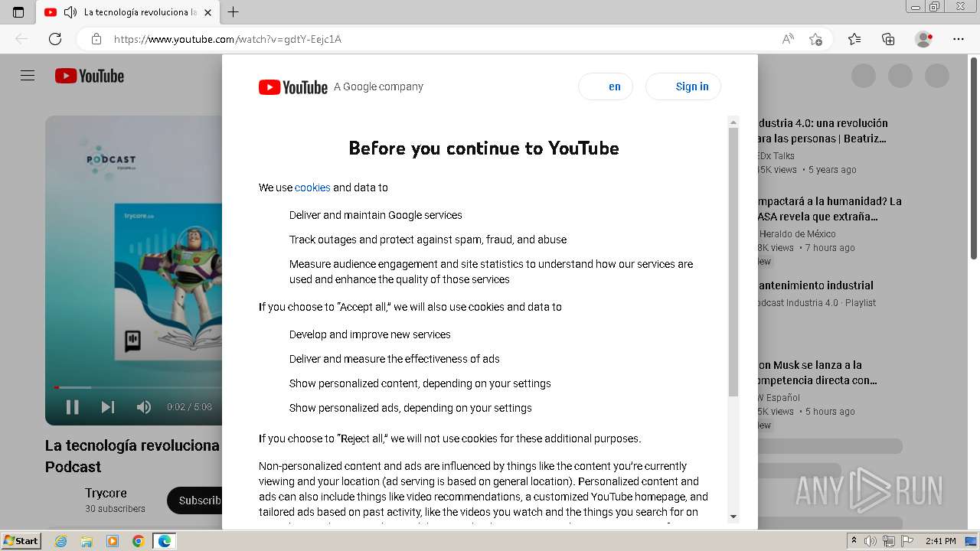The width and height of the screenshot is (980, 551).
Task: Open the Collections panel
Action: coord(888,39)
